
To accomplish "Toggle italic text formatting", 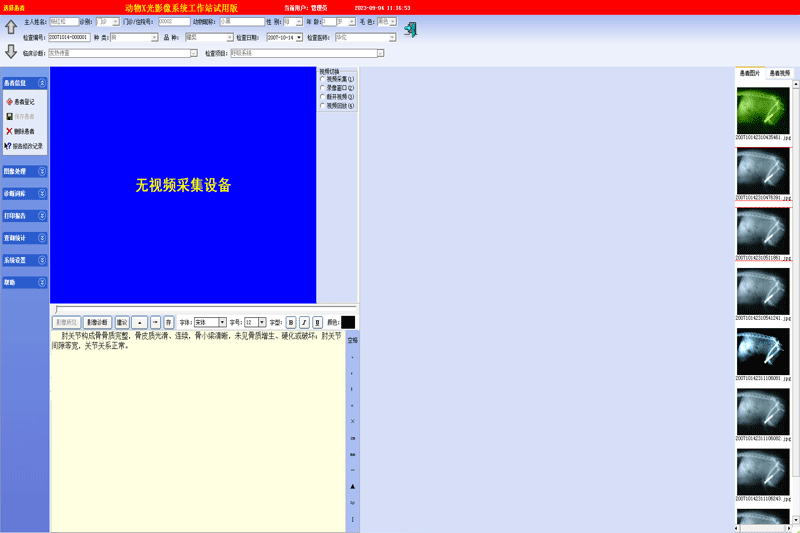I will click(x=304, y=322).
